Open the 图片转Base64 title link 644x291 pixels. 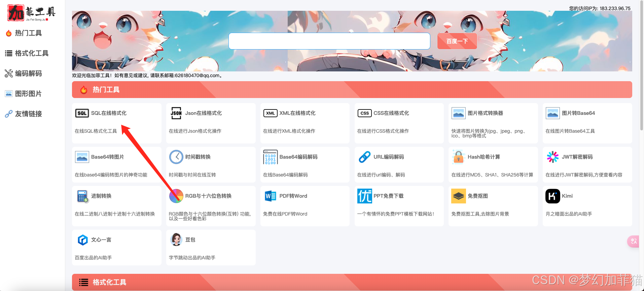[x=578, y=113]
